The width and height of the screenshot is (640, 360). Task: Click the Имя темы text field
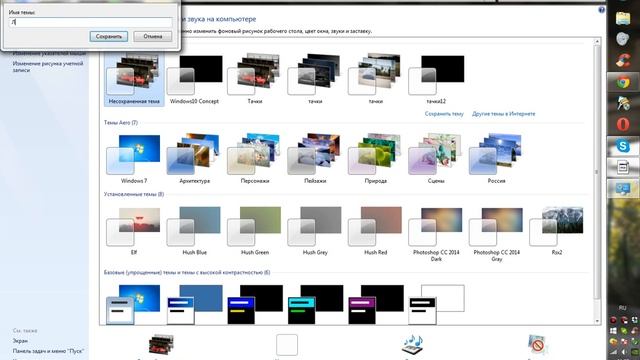(x=91, y=22)
